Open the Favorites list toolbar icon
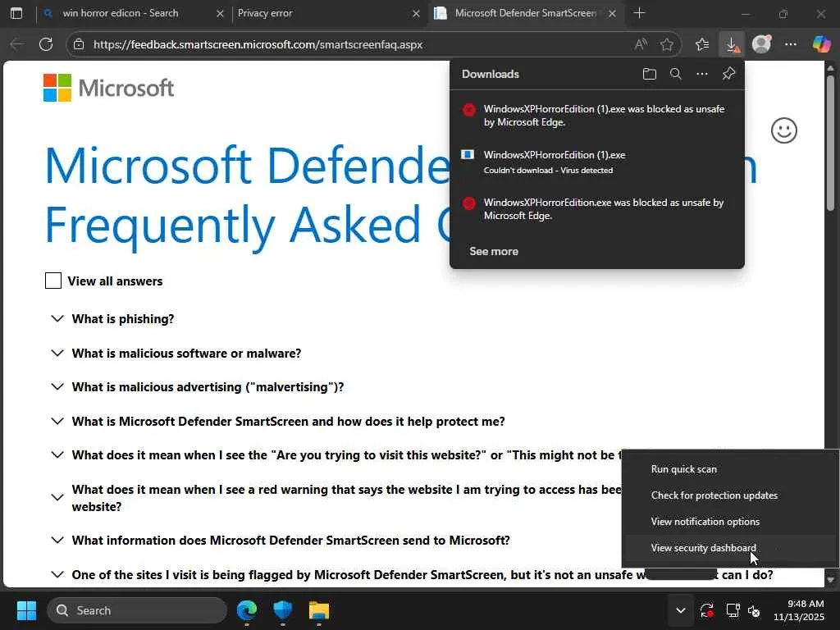 coord(702,44)
